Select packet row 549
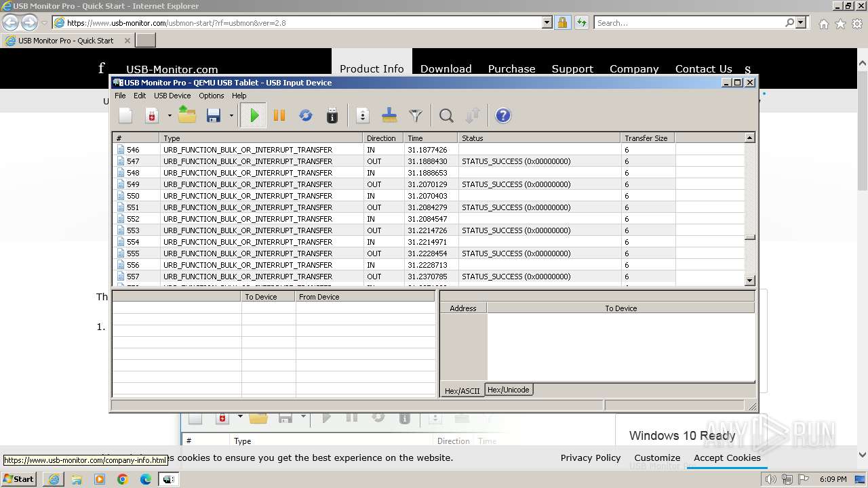The width and height of the screenshot is (868, 488). pyautogui.click(x=429, y=184)
